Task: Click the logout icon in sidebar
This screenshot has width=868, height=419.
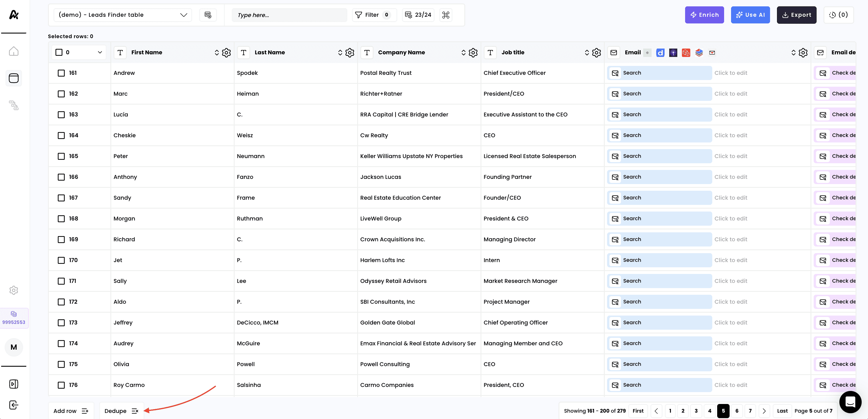Action: coord(14,405)
